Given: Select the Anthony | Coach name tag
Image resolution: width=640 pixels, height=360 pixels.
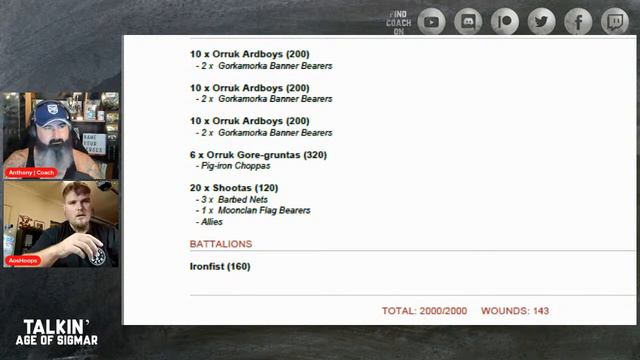Looking at the screenshot, I should tap(31, 173).
